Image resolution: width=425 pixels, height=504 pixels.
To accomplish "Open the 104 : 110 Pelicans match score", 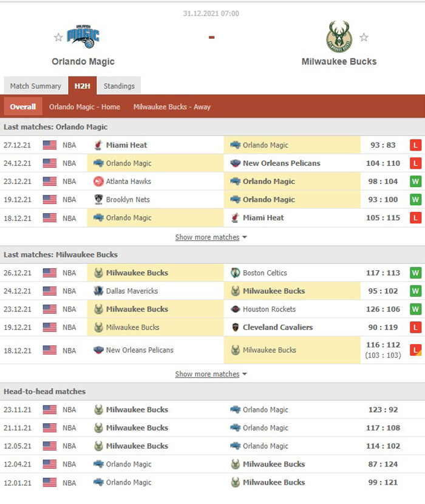I will coord(383,163).
